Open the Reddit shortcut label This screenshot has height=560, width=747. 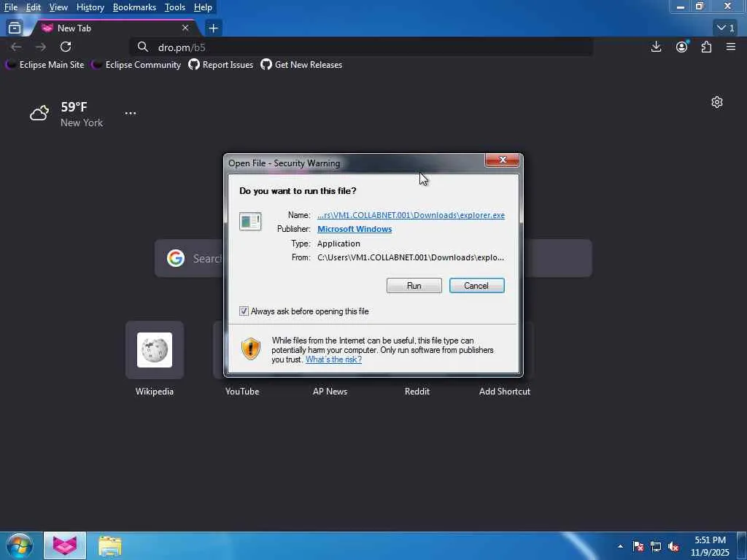click(x=417, y=392)
